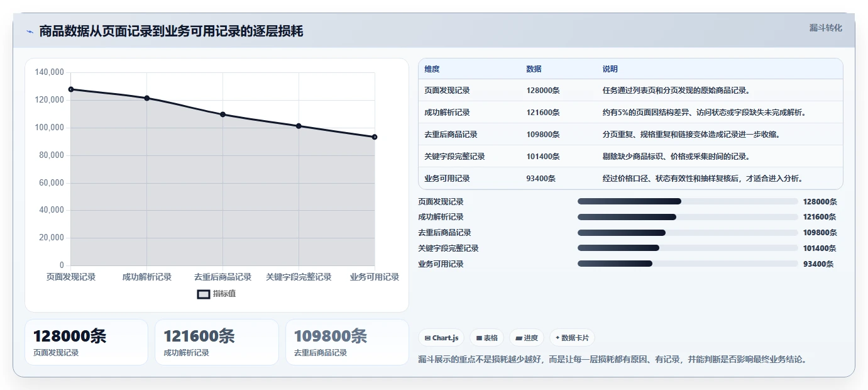The width and height of the screenshot is (868, 390).
Task: Click the sparkle icon in 数据卡片 chip
Action: (558, 338)
